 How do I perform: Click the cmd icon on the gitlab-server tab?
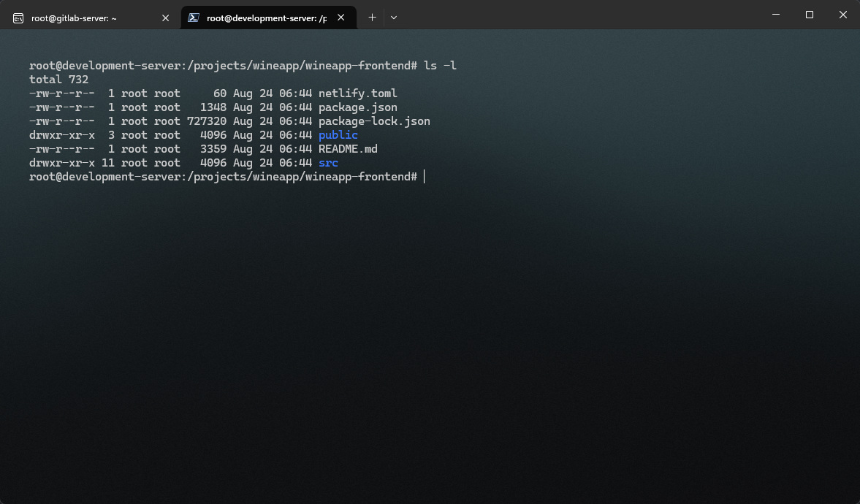18,18
